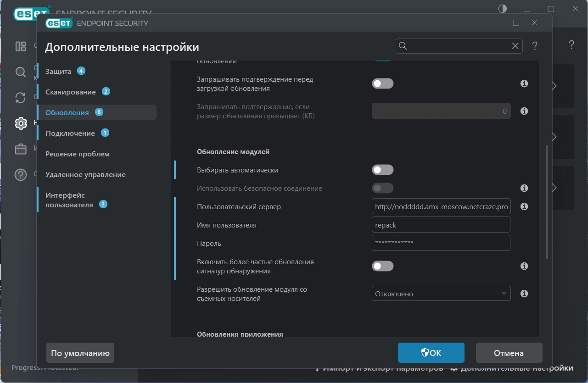Toggle the dark/light contrast theme icon

tap(503, 9)
